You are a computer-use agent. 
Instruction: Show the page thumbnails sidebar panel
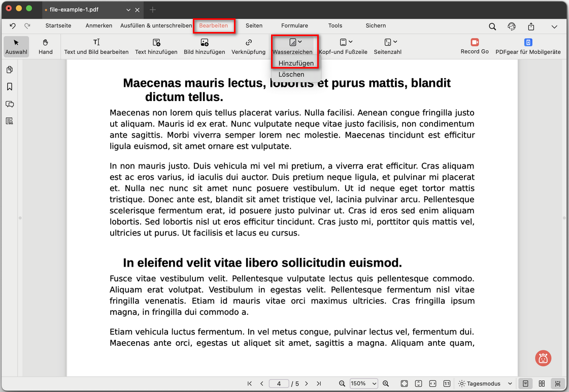[10, 70]
